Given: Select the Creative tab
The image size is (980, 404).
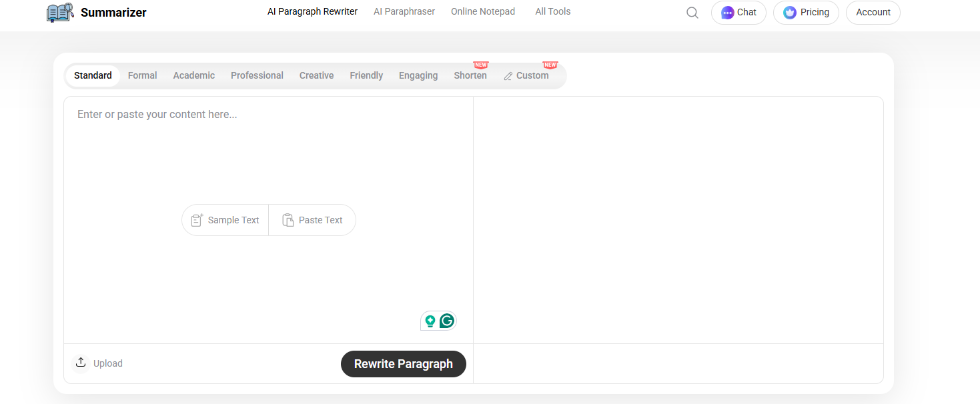Looking at the screenshot, I should pyautogui.click(x=316, y=75).
